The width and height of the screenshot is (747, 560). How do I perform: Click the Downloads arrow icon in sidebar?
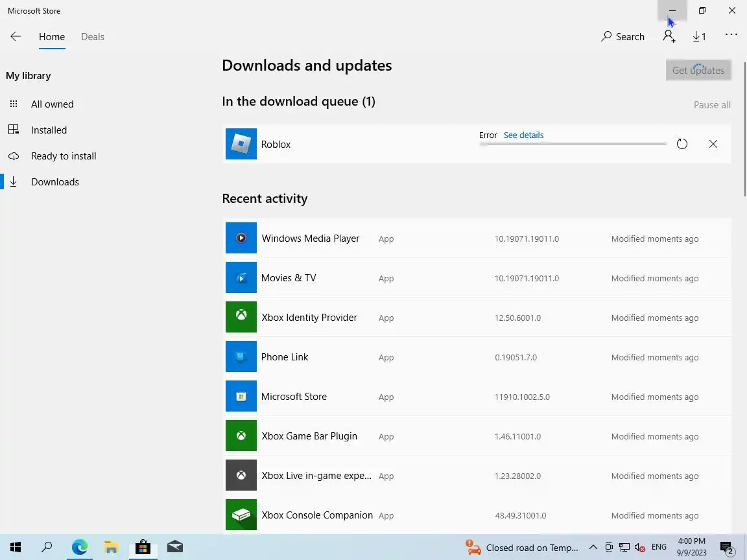tap(14, 181)
